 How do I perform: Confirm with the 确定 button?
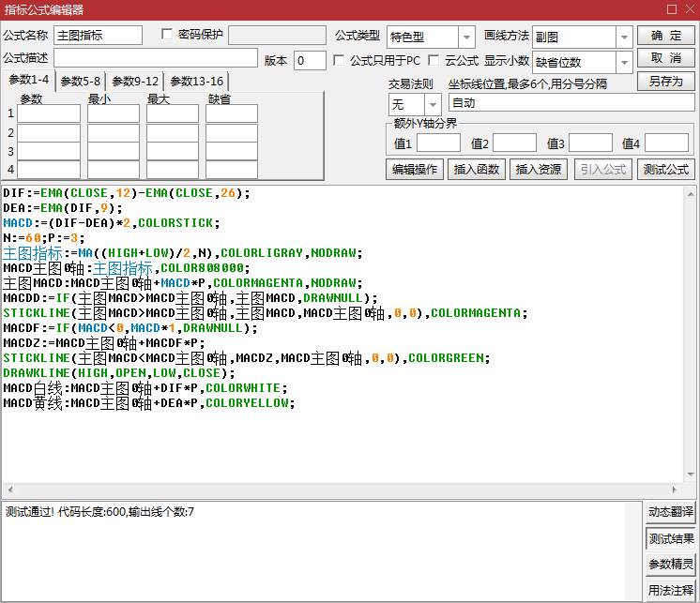(665, 36)
